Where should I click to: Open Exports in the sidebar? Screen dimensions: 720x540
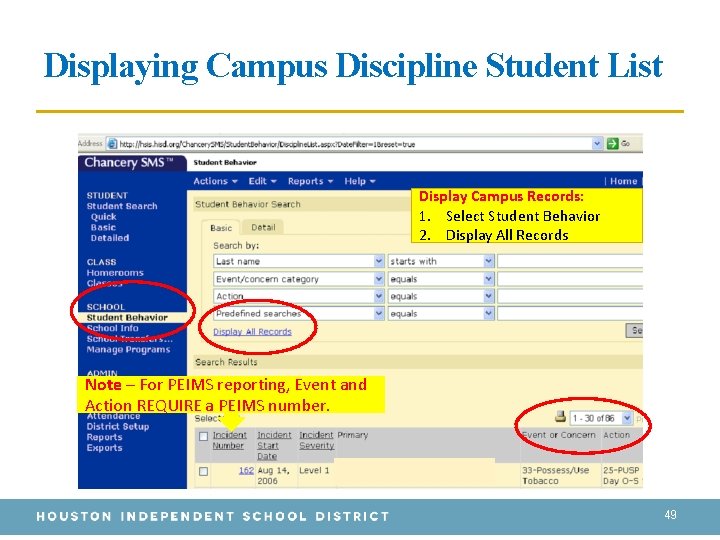pos(104,448)
